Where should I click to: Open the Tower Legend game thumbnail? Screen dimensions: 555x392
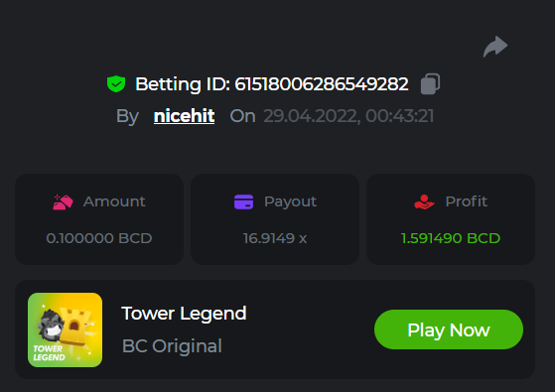[x=66, y=329]
